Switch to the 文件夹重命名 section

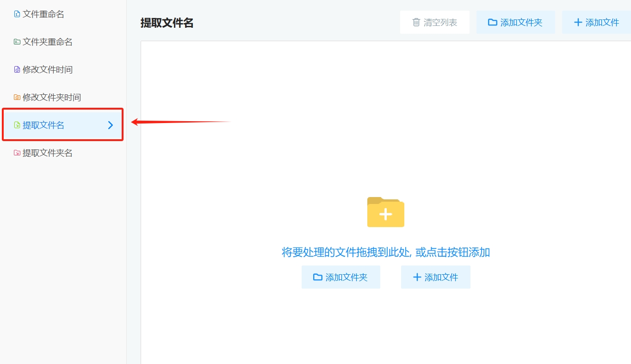[48, 42]
